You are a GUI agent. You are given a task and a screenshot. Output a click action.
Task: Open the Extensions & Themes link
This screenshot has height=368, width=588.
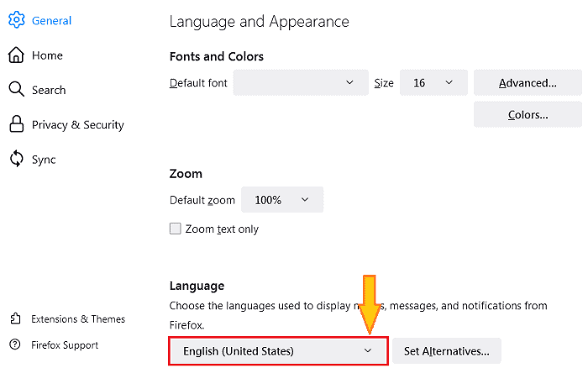(78, 319)
